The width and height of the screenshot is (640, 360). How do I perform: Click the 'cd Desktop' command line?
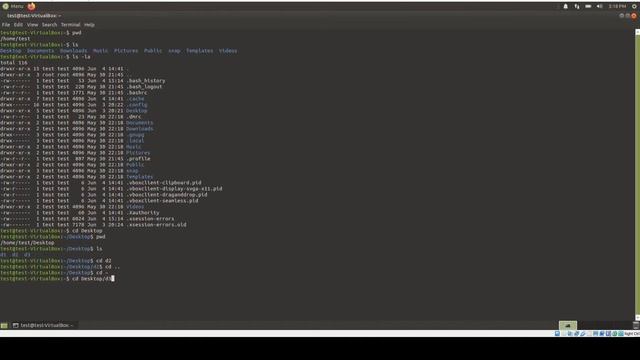click(x=51, y=231)
